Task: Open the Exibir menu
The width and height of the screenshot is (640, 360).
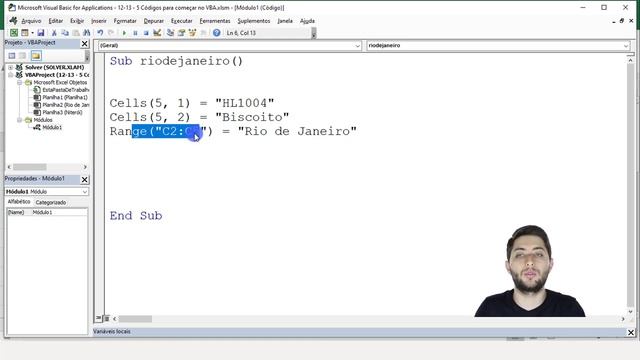Action: [x=77, y=21]
